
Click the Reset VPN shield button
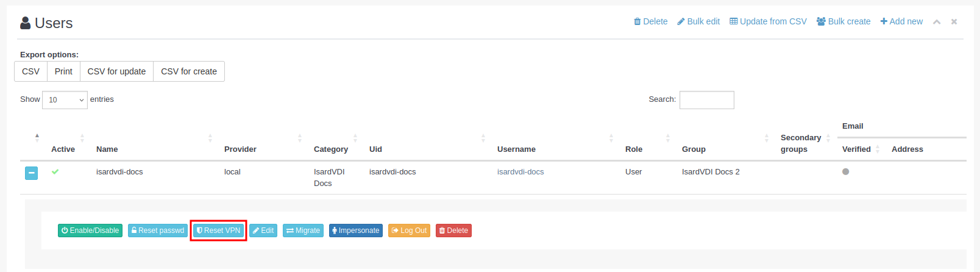[x=218, y=231]
